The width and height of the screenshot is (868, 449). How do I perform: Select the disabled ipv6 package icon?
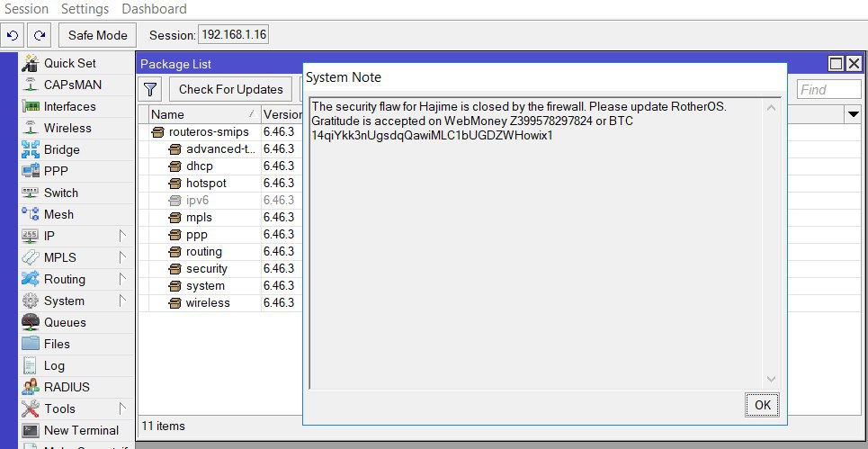click(x=174, y=201)
